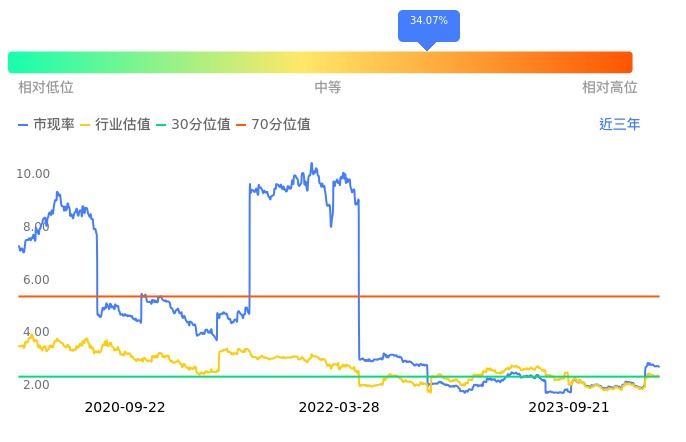Hide the 行业估值 series in legend
686x442 pixels.
114,125
